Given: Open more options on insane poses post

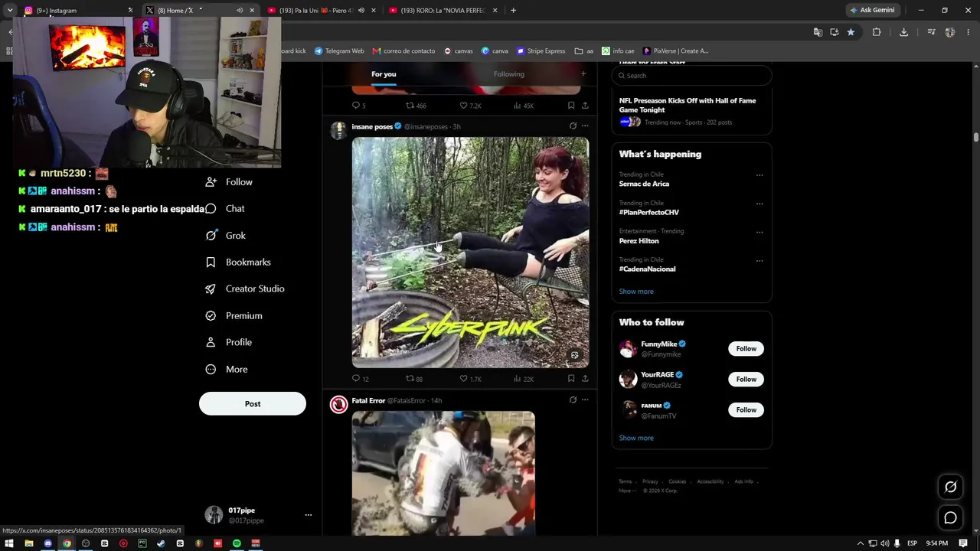Looking at the screenshot, I should [585, 126].
